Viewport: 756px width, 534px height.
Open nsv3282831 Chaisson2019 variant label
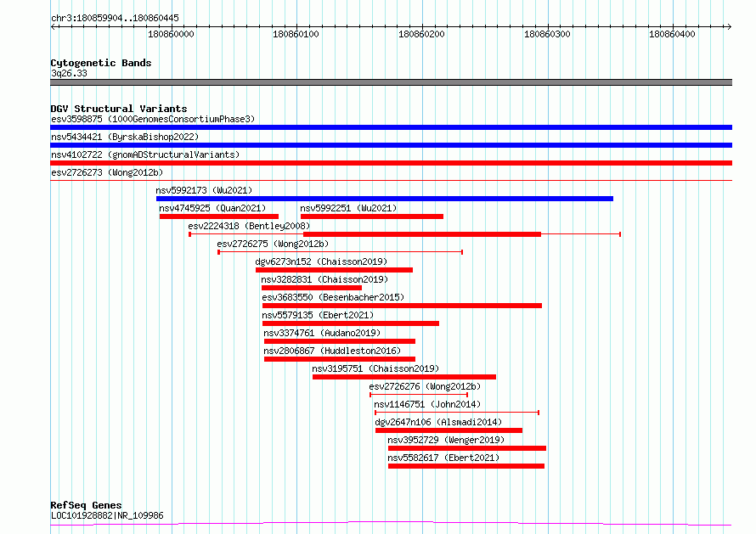coord(324,279)
